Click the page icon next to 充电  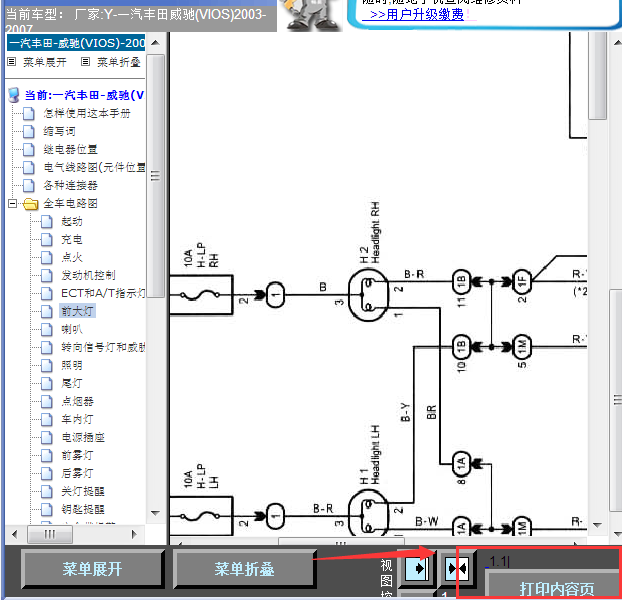[x=47, y=239]
